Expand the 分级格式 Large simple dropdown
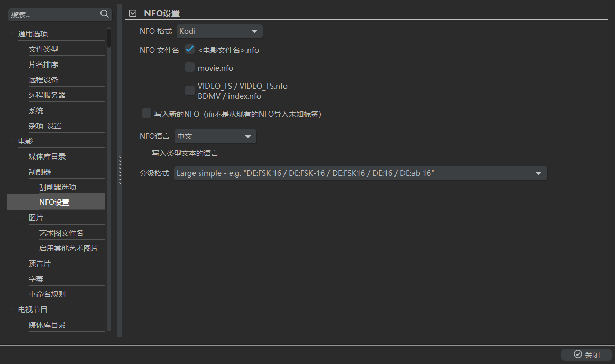 tap(360, 173)
